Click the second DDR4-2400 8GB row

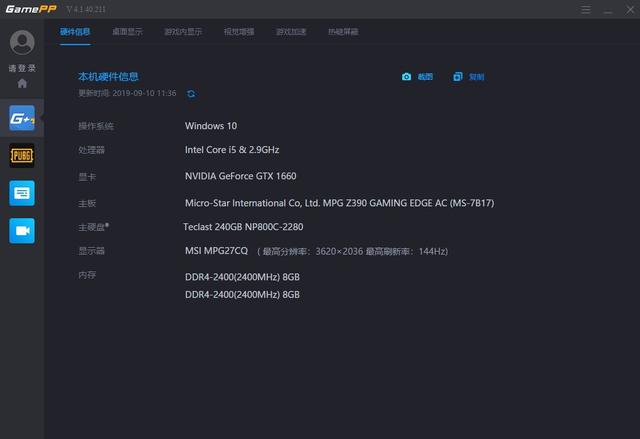click(x=242, y=295)
